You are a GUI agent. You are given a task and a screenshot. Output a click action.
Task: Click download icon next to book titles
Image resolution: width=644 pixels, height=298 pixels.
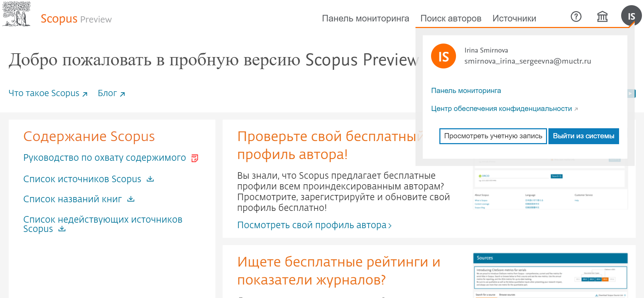[131, 199]
